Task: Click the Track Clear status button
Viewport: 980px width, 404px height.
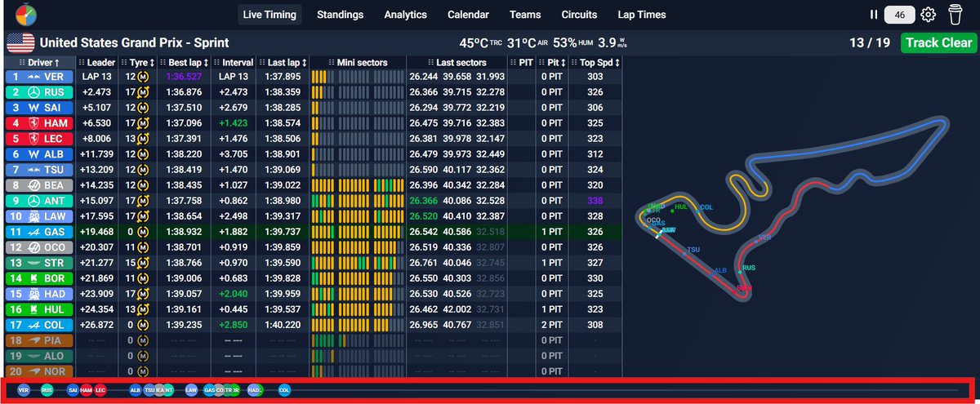Action: pos(938,42)
